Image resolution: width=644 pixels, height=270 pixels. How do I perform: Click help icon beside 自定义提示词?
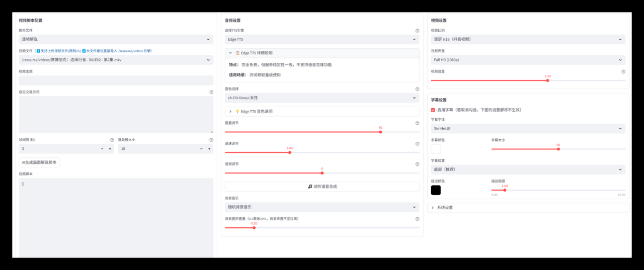tap(211, 92)
